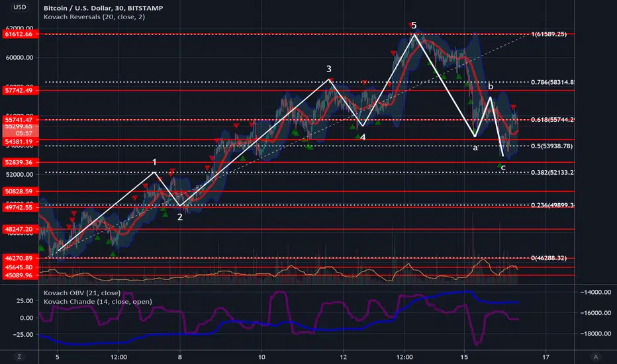The width and height of the screenshot is (617, 364).
Task: Click the 25.00 oscillator axis value
Action: pos(24,300)
